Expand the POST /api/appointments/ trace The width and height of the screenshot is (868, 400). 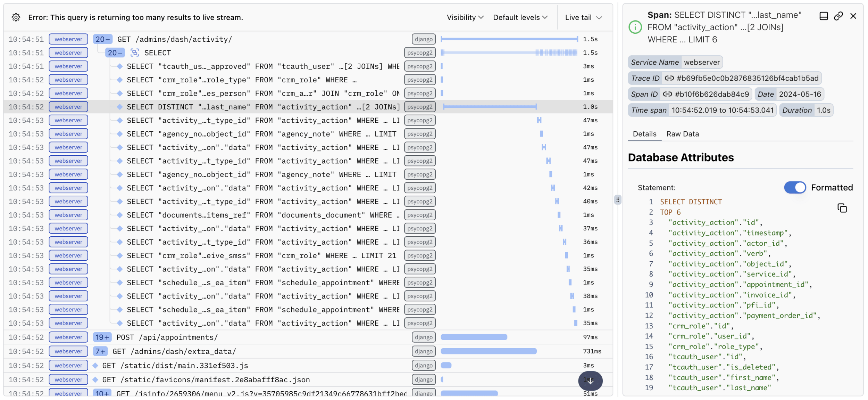click(x=102, y=337)
